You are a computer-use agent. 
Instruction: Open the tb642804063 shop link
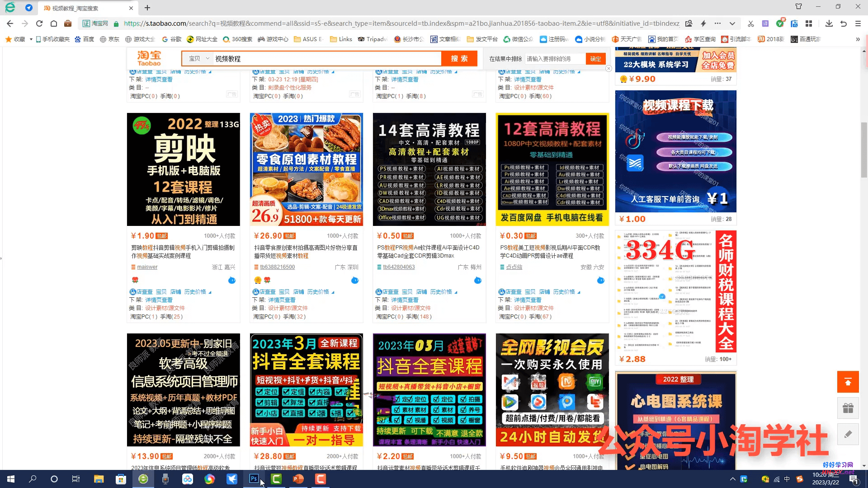point(399,267)
